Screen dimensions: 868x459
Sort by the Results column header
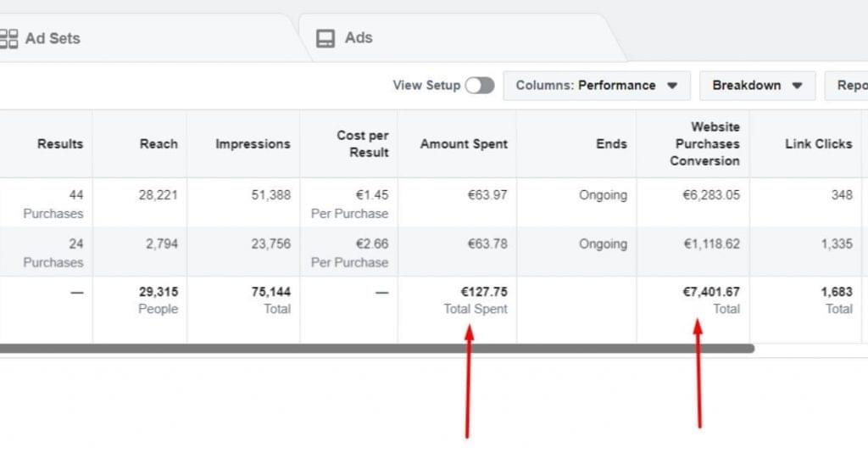click(60, 144)
